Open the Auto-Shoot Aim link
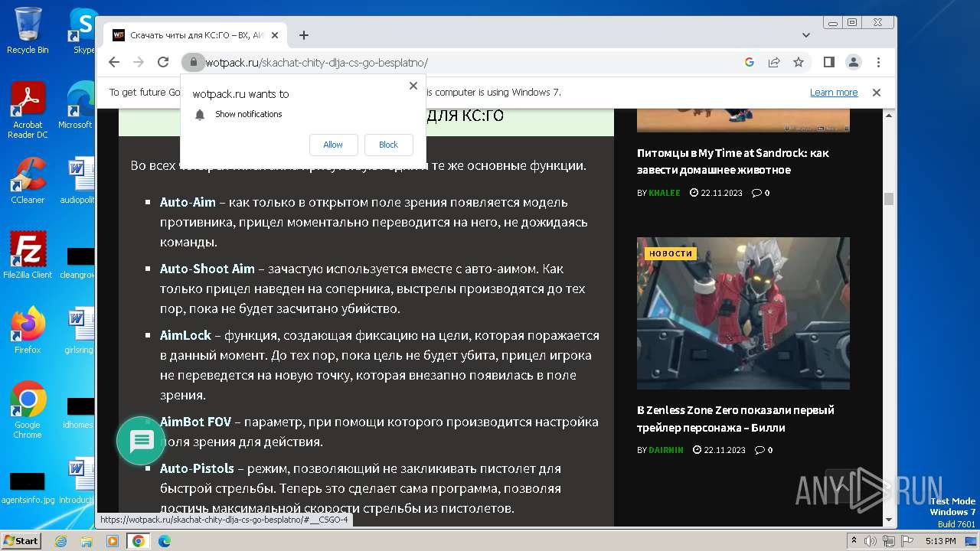This screenshot has width=980, height=551. pyautogui.click(x=207, y=269)
